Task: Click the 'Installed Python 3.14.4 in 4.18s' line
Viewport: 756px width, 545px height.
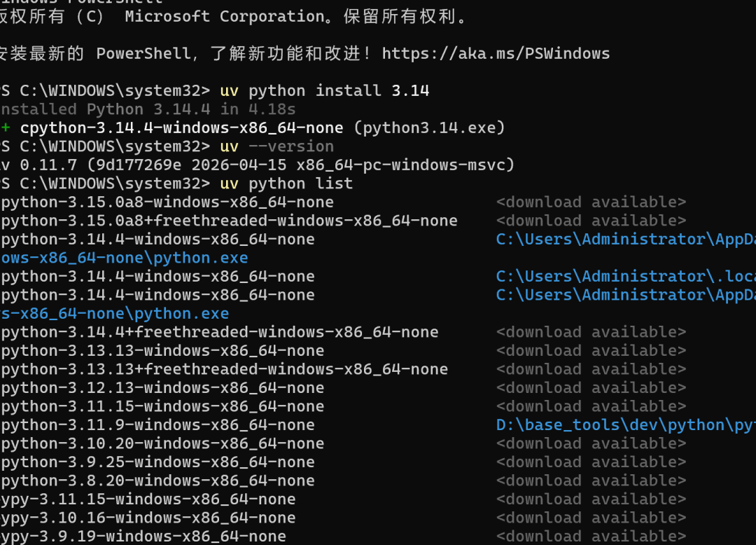Action: (x=148, y=109)
